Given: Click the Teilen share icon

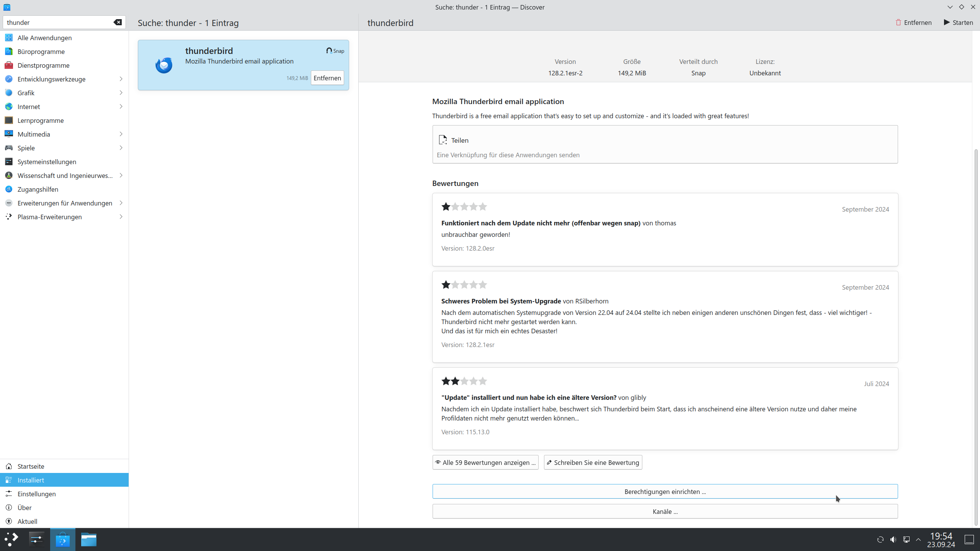Looking at the screenshot, I should [443, 140].
